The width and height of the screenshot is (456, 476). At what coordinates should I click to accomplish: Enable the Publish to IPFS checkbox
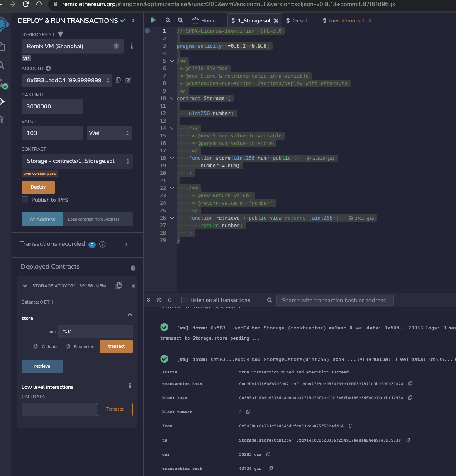[25, 200]
